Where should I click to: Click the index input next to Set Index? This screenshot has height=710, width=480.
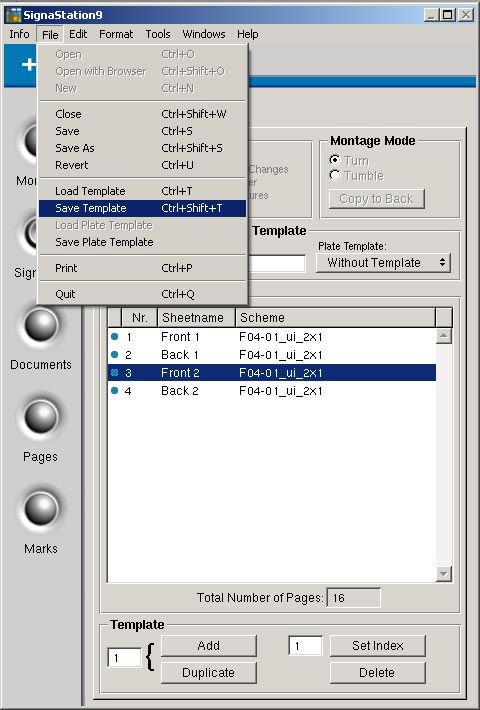[x=305, y=646]
